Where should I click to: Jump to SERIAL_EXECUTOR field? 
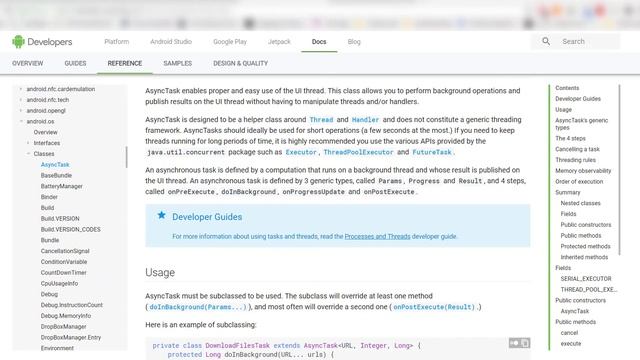pos(586,279)
